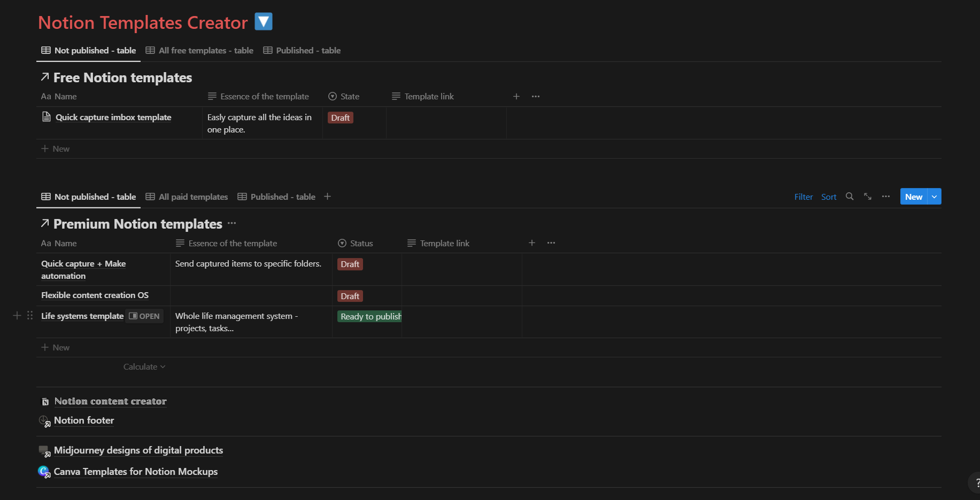The height and width of the screenshot is (500, 980).
Task: Click 'Send captured items to specific folders.' cell
Action: [x=251, y=269]
